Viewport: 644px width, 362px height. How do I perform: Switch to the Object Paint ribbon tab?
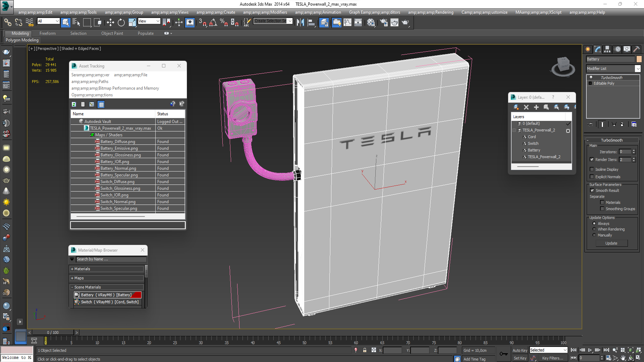coord(112,33)
